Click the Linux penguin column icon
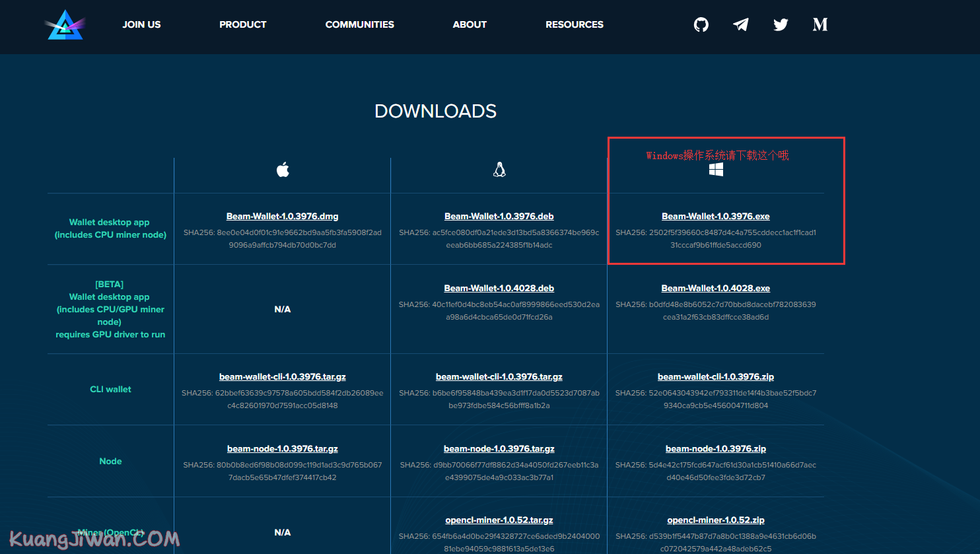Screen dimensions: 980x554 tap(499, 170)
